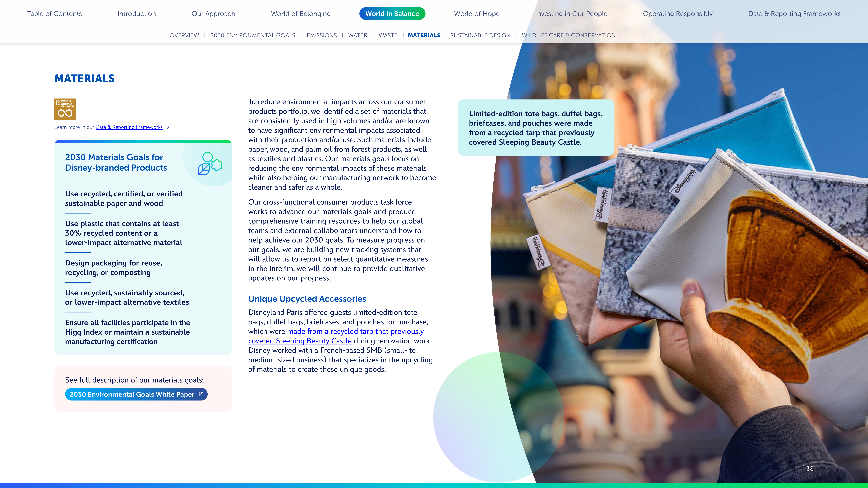
Task: Click the MATERIALS page heading
Action: coord(85,79)
